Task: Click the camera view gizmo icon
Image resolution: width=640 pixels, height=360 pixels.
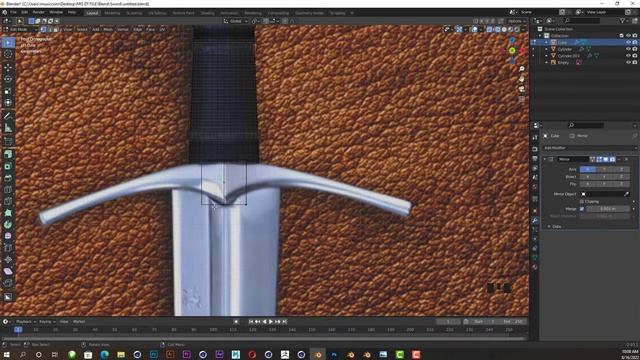Action: (x=522, y=89)
